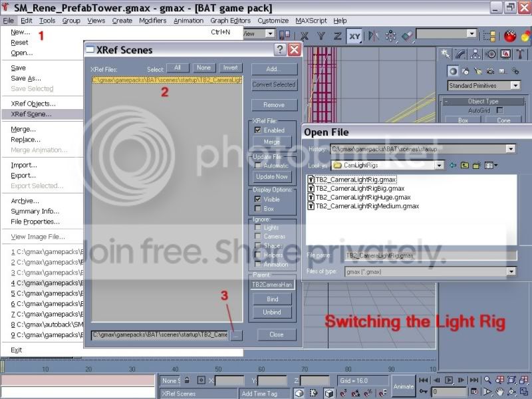Screen dimensions: 532x399
Task: Choose Save As from File menu
Action: (x=26, y=78)
